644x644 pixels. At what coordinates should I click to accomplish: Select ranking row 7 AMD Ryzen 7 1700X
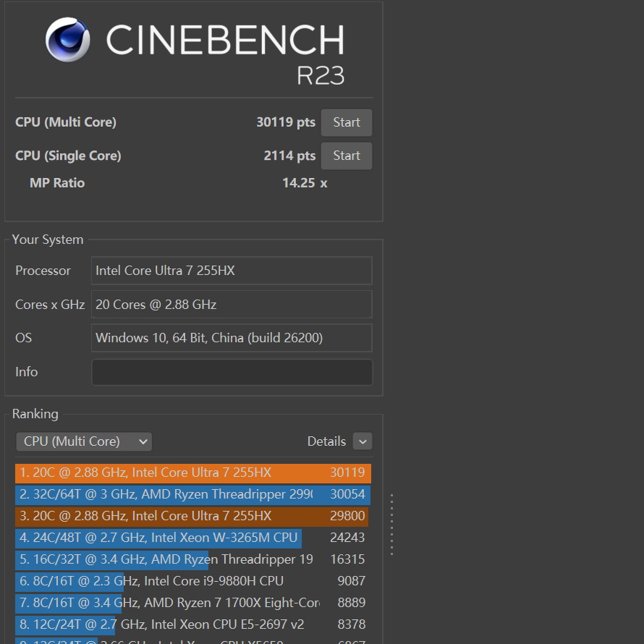pos(193,603)
